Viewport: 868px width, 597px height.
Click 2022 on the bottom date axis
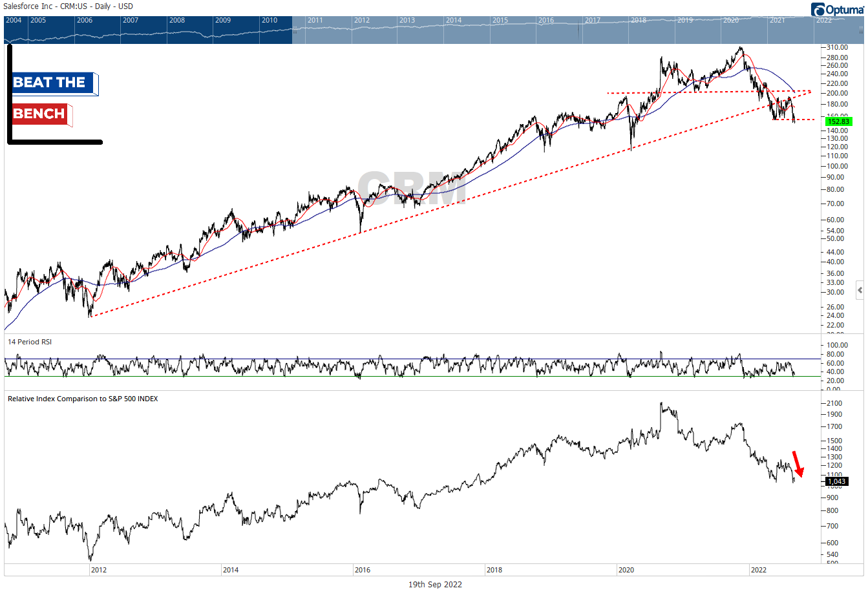(x=758, y=570)
